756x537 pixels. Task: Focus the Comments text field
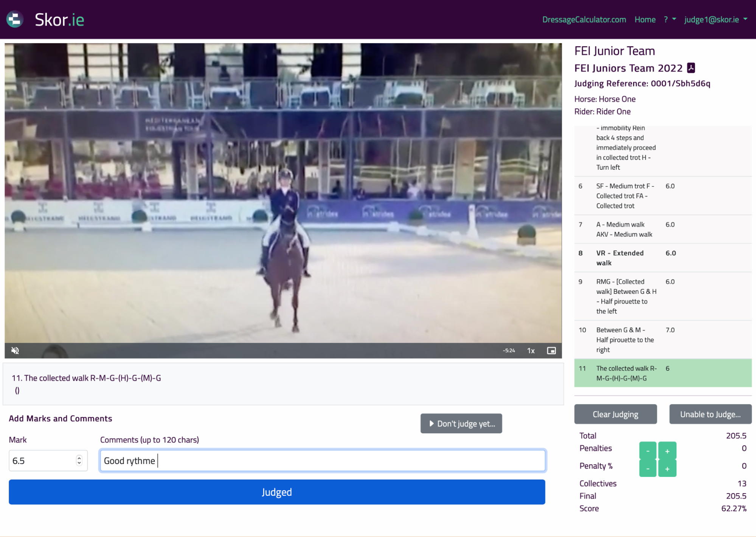click(322, 460)
